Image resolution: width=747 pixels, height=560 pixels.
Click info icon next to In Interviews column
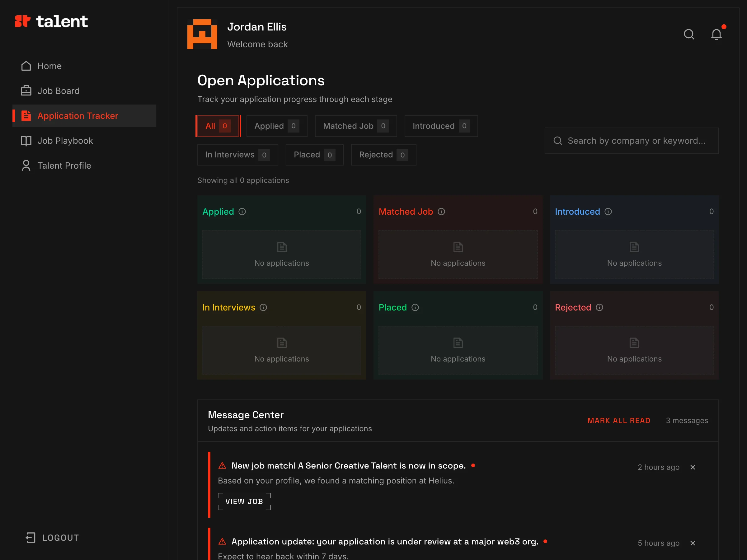tap(263, 307)
